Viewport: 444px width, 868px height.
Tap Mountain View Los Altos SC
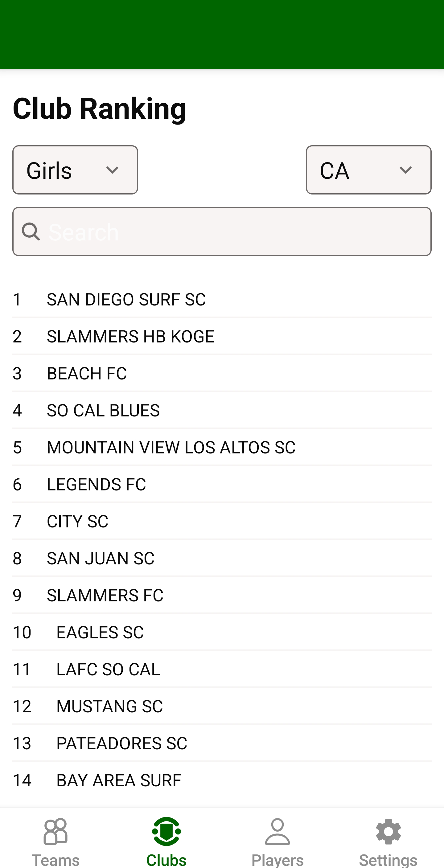coord(171,448)
